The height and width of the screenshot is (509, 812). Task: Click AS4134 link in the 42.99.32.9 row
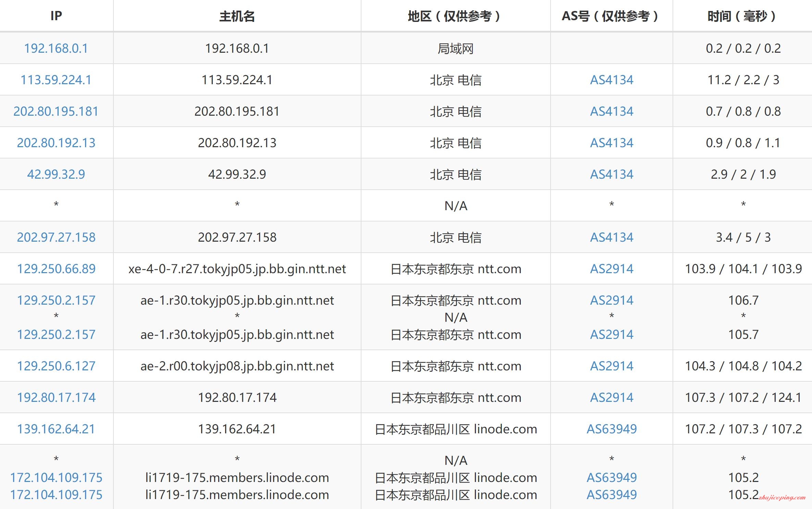pos(612,174)
